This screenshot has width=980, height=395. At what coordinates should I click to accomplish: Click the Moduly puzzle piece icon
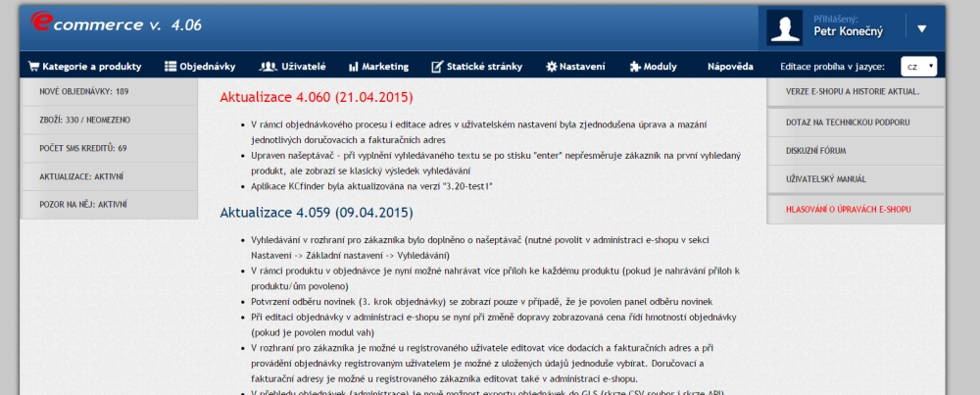[x=635, y=67]
